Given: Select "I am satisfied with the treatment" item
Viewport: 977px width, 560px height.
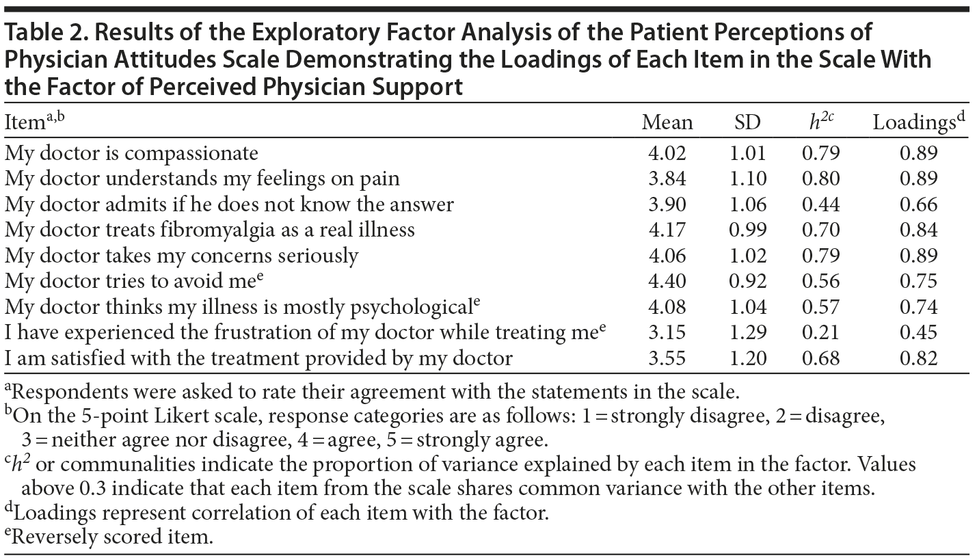Looking at the screenshot, I should [x=258, y=358].
